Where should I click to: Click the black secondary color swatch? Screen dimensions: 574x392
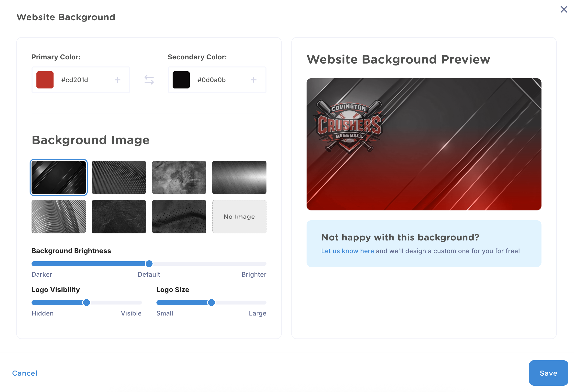pyautogui.click(x=181, y=80)
